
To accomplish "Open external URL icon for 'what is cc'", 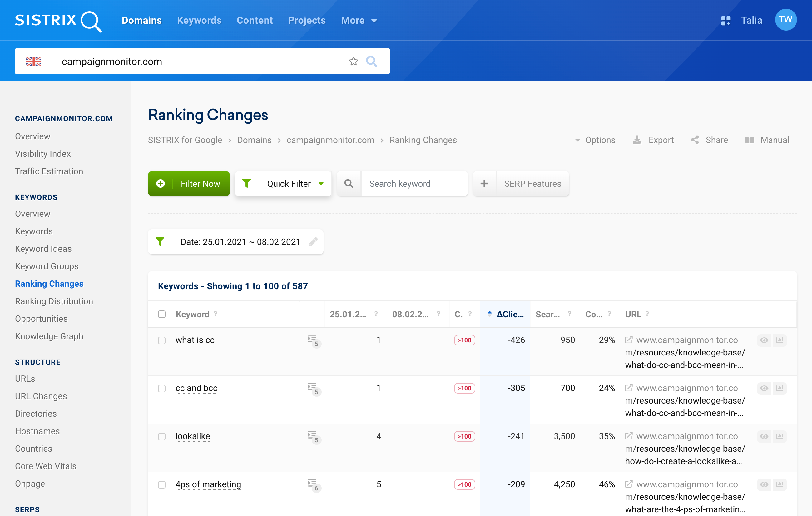I will (x=629, y=340).
